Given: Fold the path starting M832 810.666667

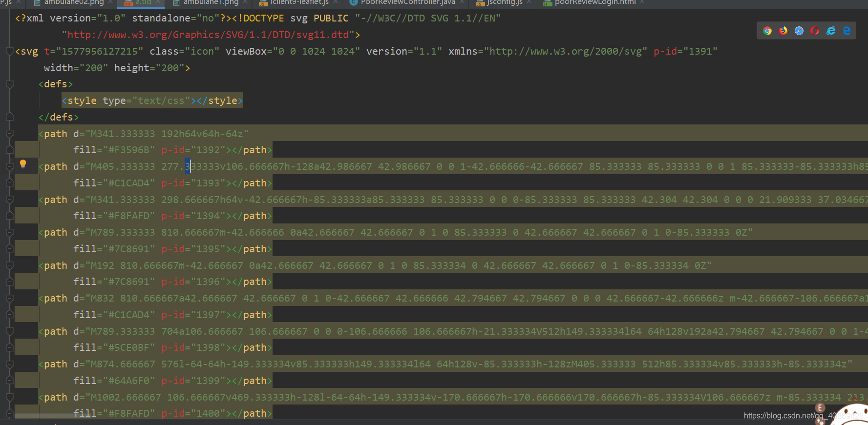Looking at the screenshot, I should [x=9, y=298].
